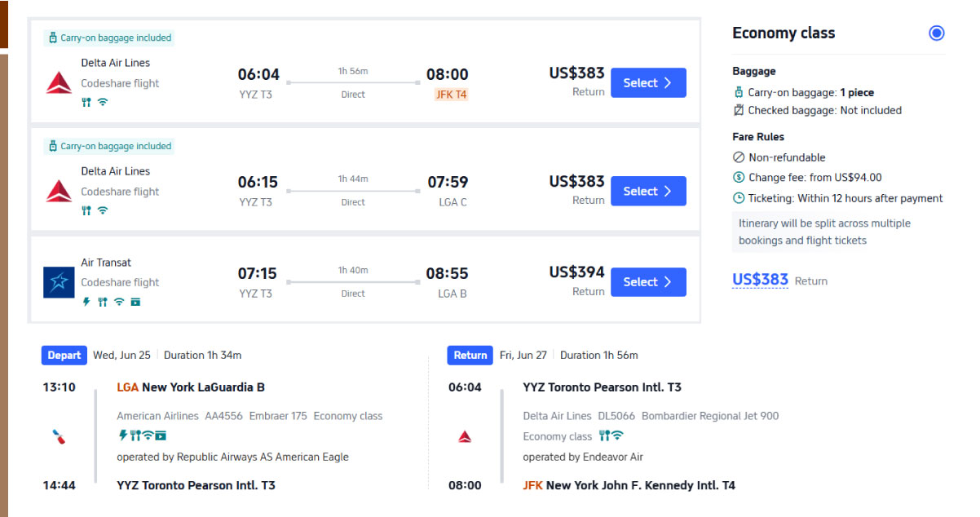Viewport: 980px width, 517px height.
Task: Click the Change fee dollar icon
Action: (x=739, y=177)
